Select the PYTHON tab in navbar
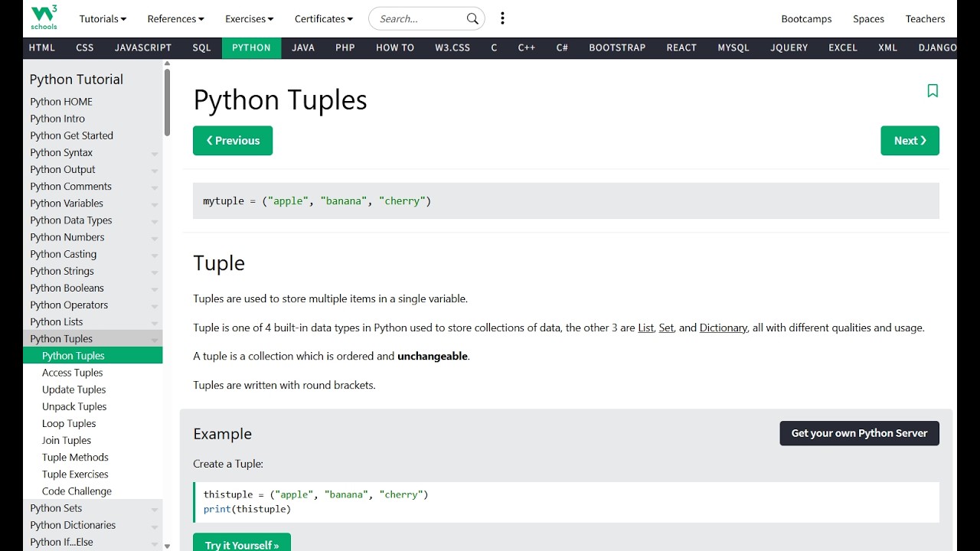This screenshot has height=551, width=980. pos(251,47)
